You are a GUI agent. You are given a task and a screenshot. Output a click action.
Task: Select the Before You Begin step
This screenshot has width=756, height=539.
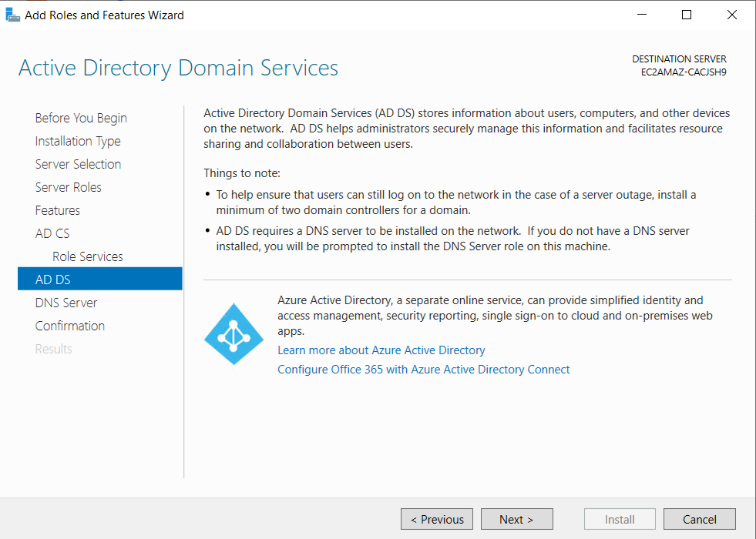point(80,118)
